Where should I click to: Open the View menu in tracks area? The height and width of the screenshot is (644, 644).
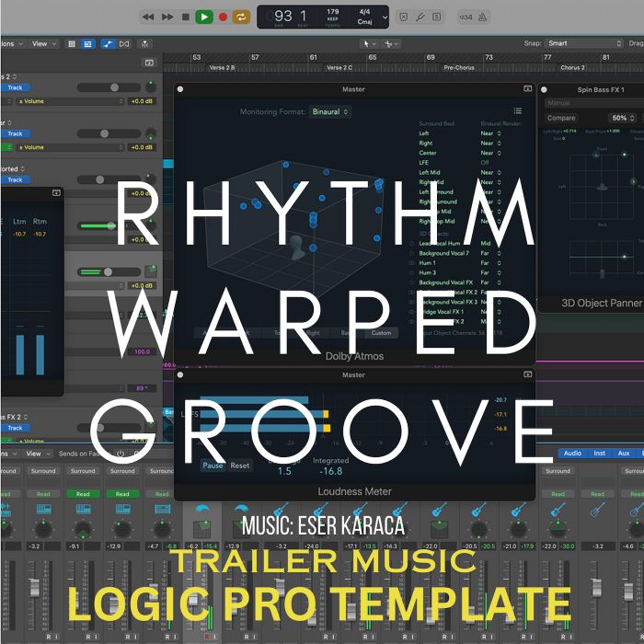(x=43, y=43)
